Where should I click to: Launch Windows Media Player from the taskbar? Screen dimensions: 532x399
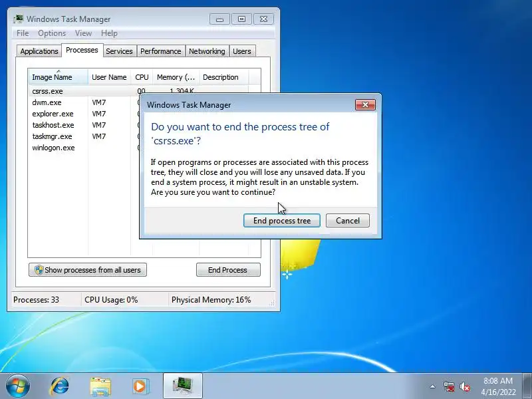[140, 386]
